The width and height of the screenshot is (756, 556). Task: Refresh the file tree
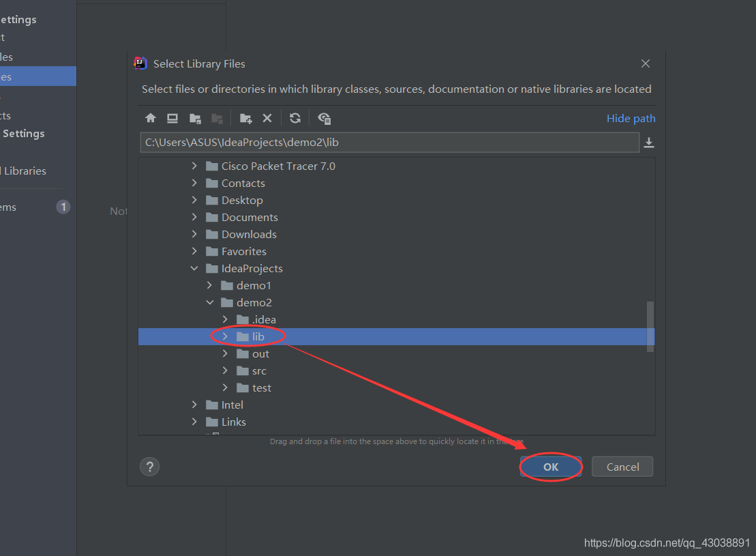295,118
